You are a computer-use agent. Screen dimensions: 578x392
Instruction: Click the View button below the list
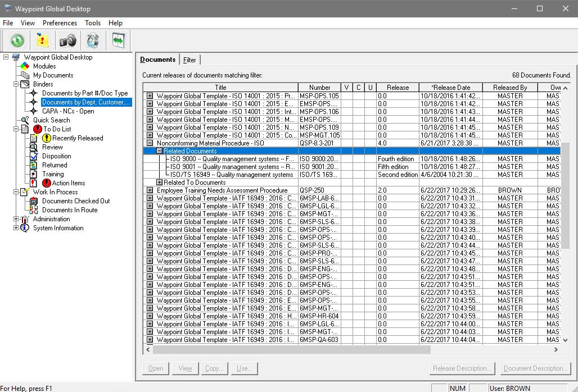[x=185, y=368]
